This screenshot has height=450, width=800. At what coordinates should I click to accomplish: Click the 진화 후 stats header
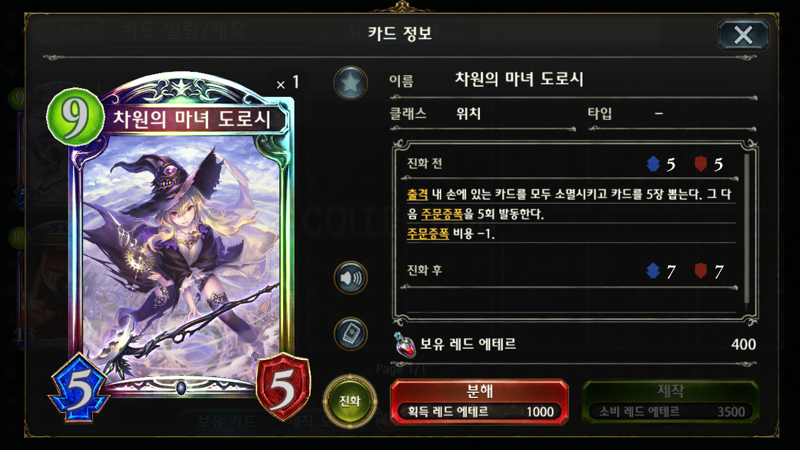[424, 270]
